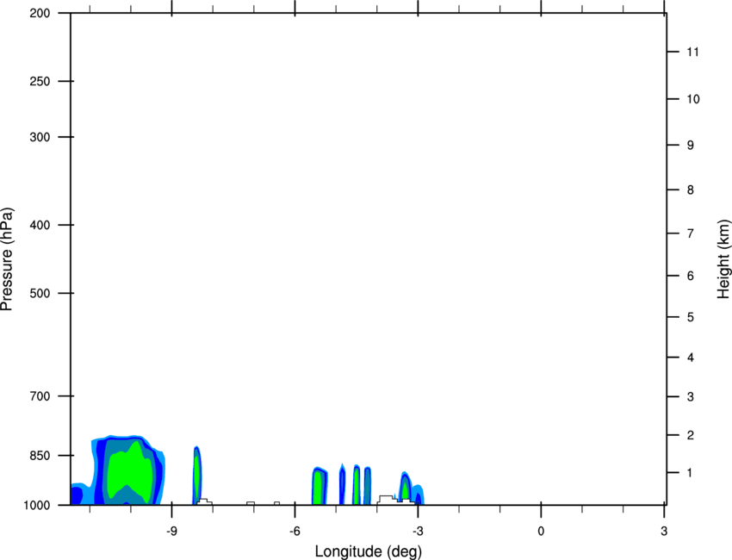Click the 0 longitude tick label
Screen dimensions: 732x560
click(x=541, y=532)
